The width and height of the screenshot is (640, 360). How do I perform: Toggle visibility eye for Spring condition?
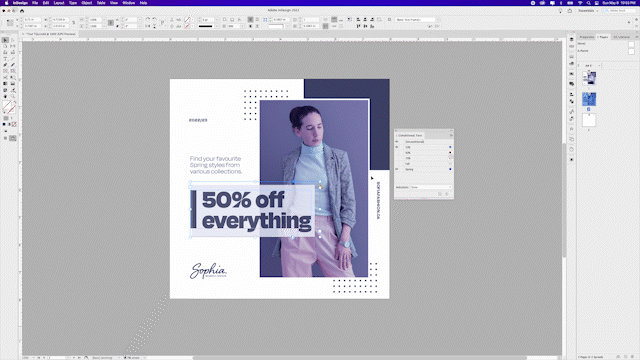point(397,169)
